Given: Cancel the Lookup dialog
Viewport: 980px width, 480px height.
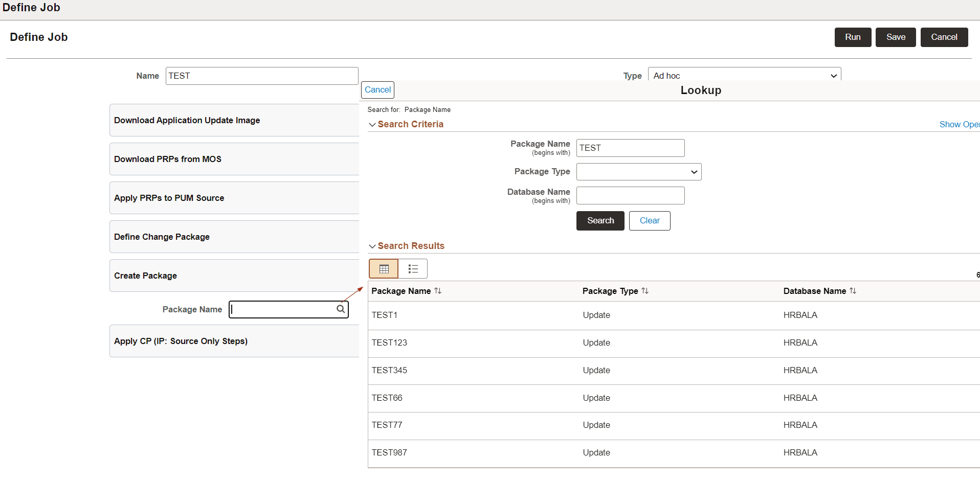Looking at the screenshot, I should [377, 89].
